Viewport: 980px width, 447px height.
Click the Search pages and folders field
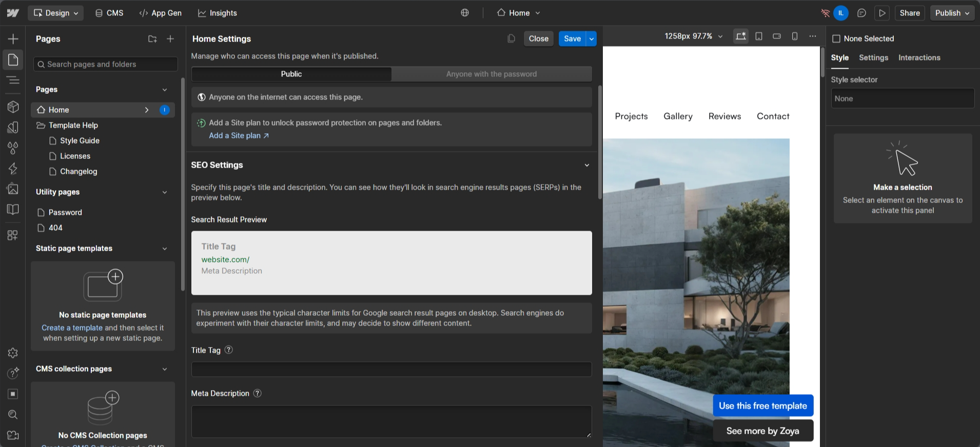click(x=106, y=64)
